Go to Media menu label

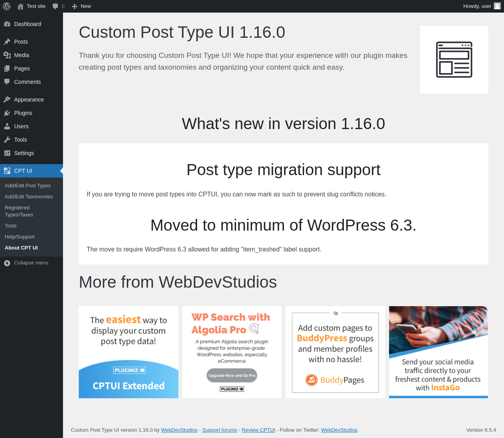[x=22, y=55]
